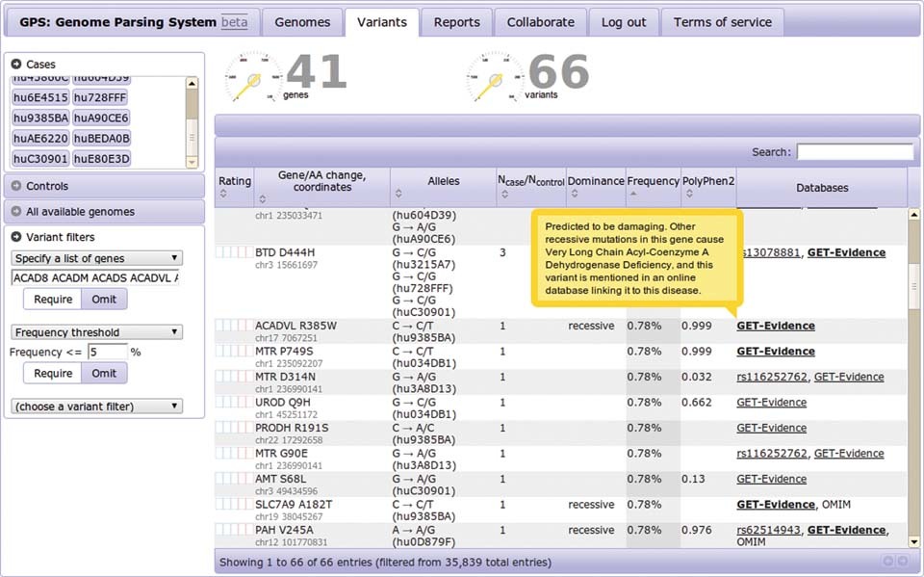
Task: Click rating boxes for UROD Q9H
Action: 234,402
